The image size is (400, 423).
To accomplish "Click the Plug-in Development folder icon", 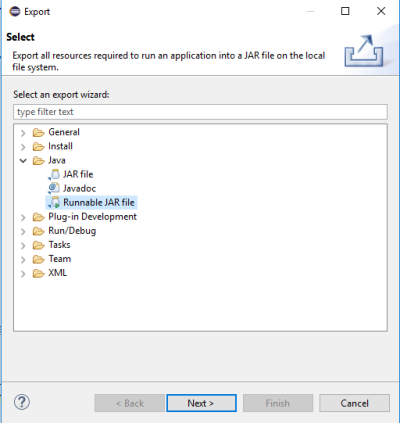I will 38,217.
